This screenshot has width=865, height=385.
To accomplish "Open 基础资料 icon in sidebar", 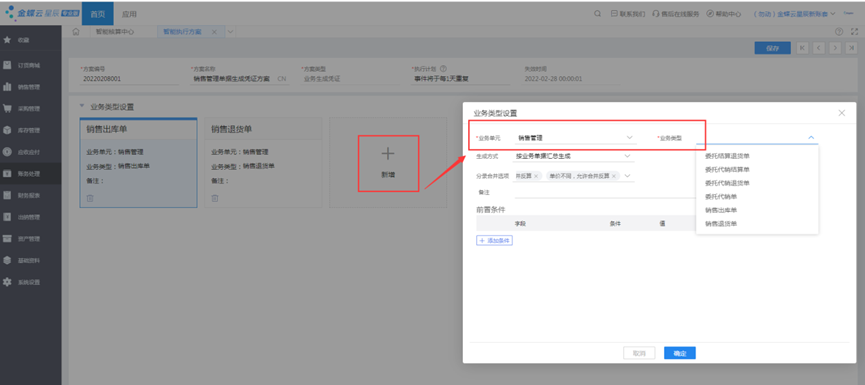I will pos(8,260).
